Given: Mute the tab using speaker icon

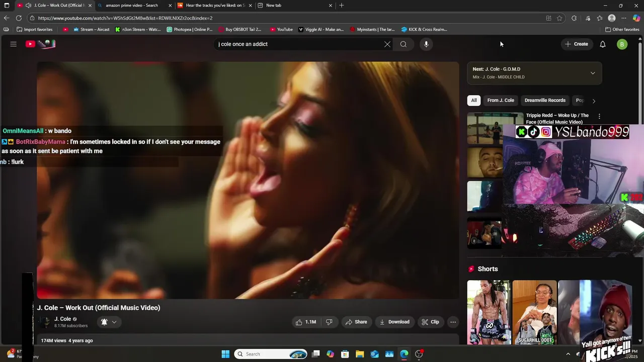Looking at the screenshot, I should tap(28, 6).
